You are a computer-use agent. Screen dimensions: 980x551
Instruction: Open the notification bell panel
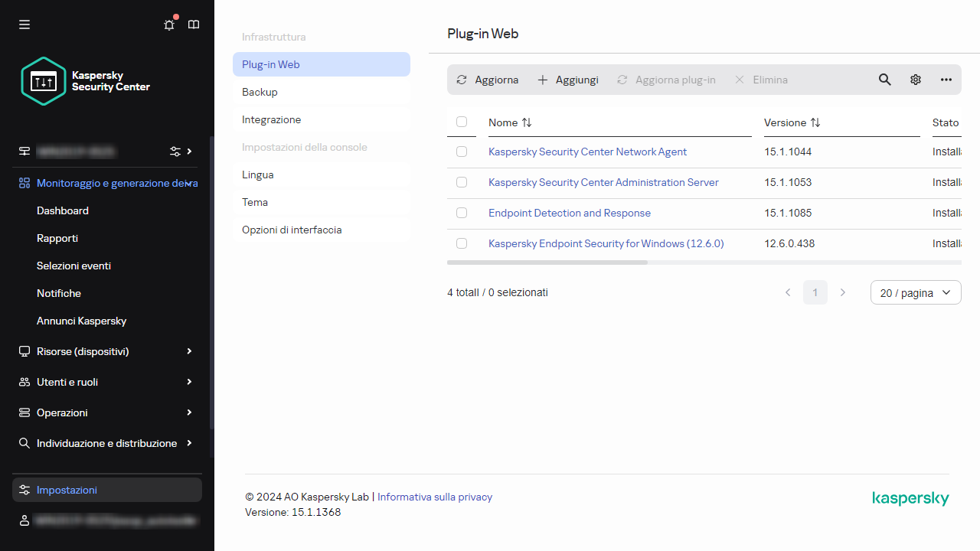click(168, 24)
